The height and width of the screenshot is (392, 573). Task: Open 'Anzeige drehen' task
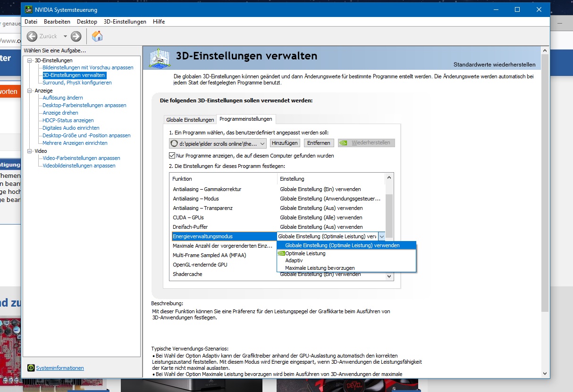(x=60, y=113)
